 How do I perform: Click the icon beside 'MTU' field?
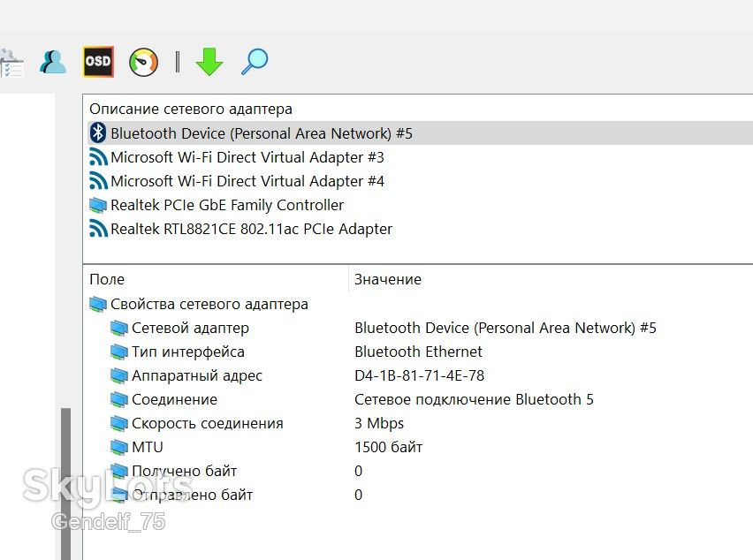tap(119, 447)
